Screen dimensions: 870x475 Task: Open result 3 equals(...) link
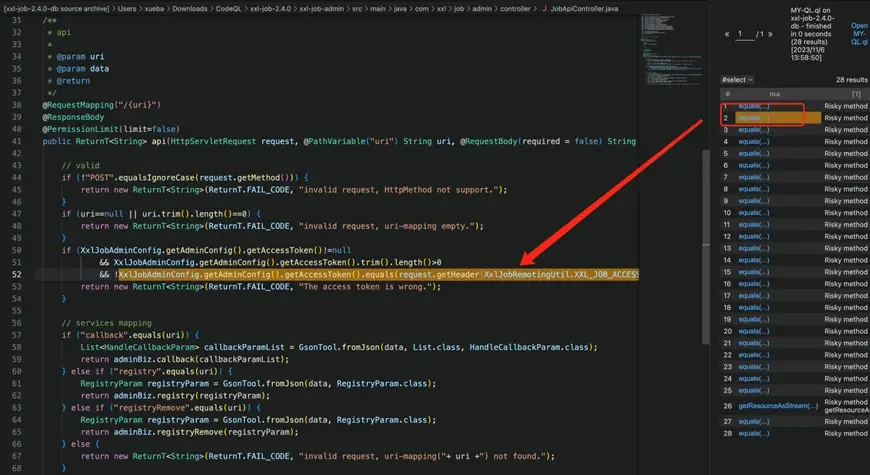(753, 130)
